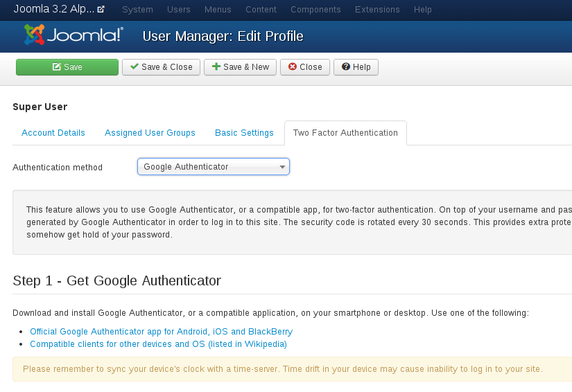The width and height of the screenshot is (572, 392).
Task: Switch to the Account Details tab
Action: click(x=53, y=133)
